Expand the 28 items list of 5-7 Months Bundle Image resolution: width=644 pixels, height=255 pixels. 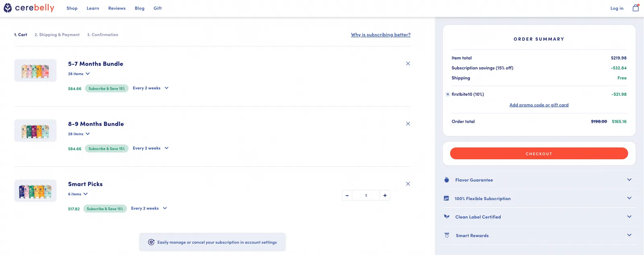click(79, 74)
